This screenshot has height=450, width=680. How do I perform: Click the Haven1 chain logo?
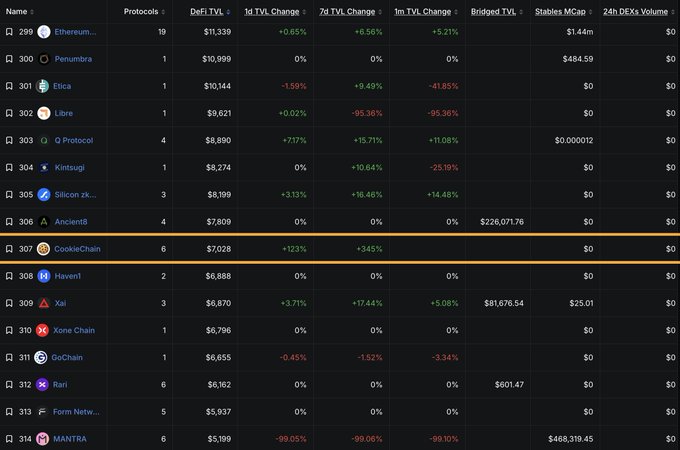tap(44, 276)
